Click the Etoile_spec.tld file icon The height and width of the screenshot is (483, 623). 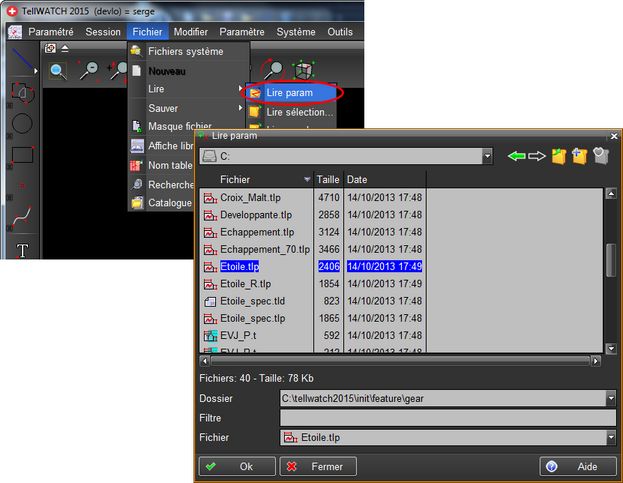pos(210,301)
